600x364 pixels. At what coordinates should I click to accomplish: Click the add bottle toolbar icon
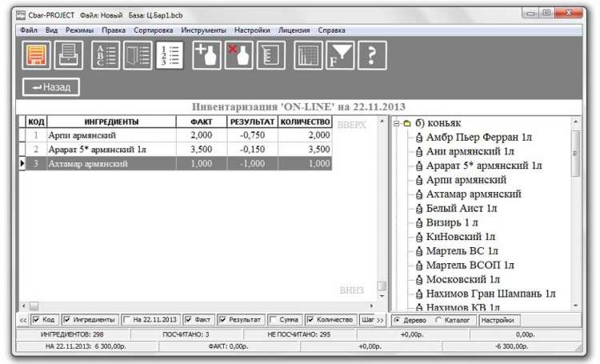206,55
